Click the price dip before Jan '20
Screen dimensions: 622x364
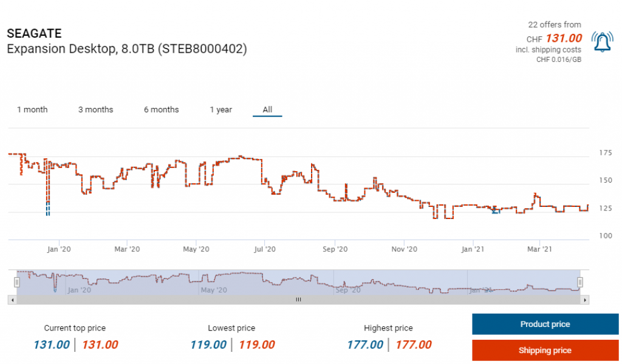47,206
